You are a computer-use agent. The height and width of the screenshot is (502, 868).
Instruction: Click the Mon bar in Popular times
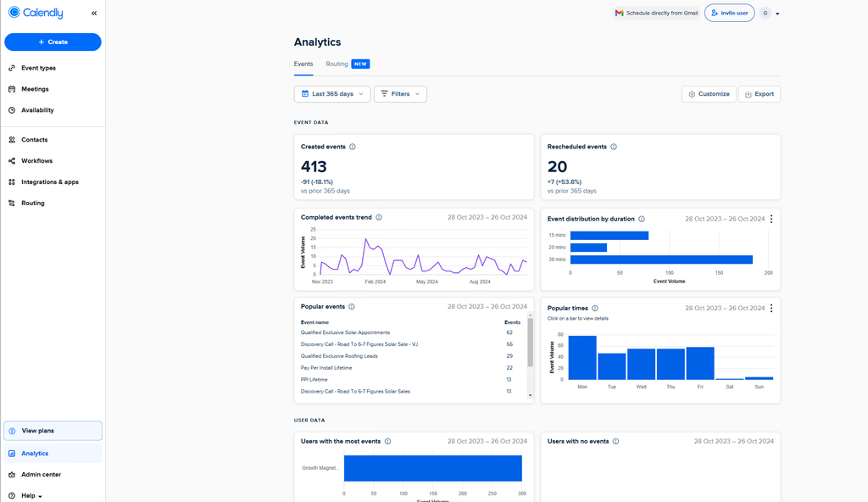pos(582,357)
